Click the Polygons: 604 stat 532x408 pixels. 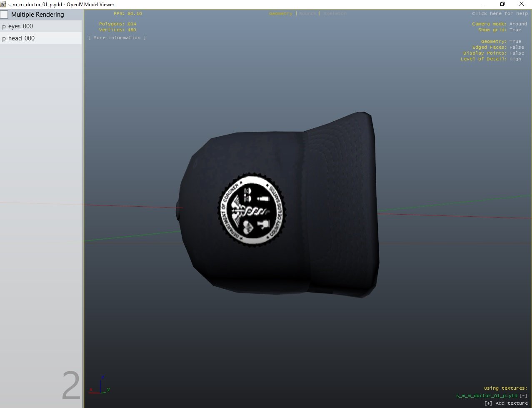click(x=117, y=24)
